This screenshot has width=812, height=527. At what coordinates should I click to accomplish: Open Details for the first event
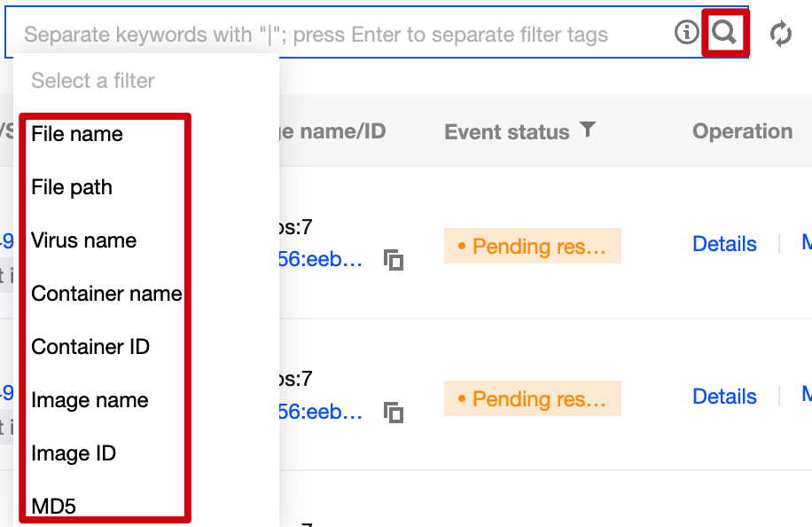(724, 245)
